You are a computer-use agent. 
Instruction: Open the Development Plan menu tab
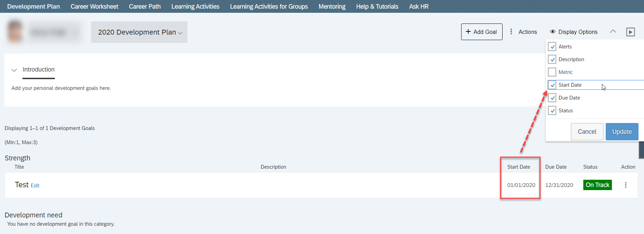[33, 7]
